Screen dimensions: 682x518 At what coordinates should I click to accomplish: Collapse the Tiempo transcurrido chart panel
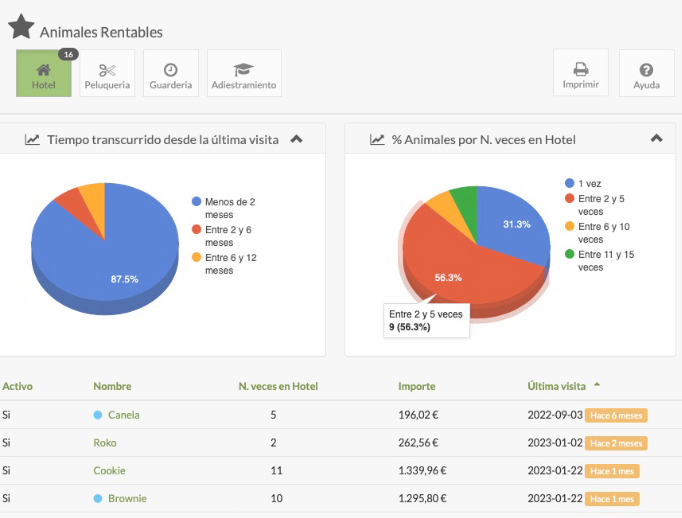click(296, 139)
